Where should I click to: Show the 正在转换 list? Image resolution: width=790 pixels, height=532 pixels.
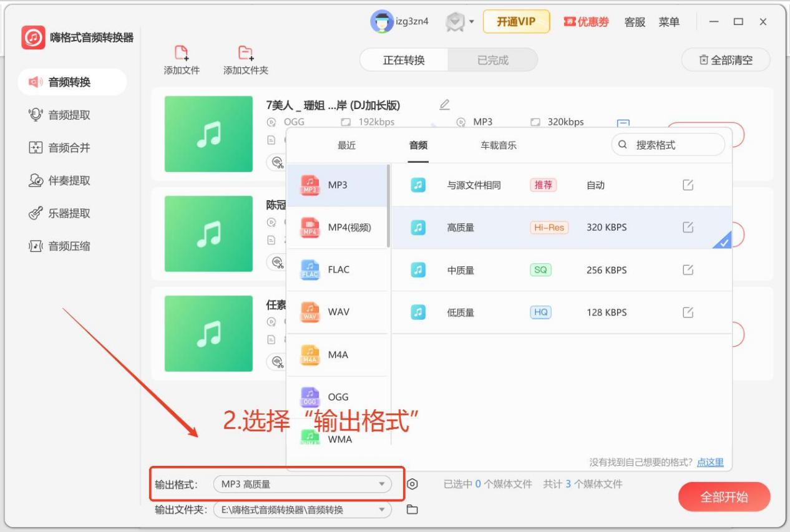point(404,60)
